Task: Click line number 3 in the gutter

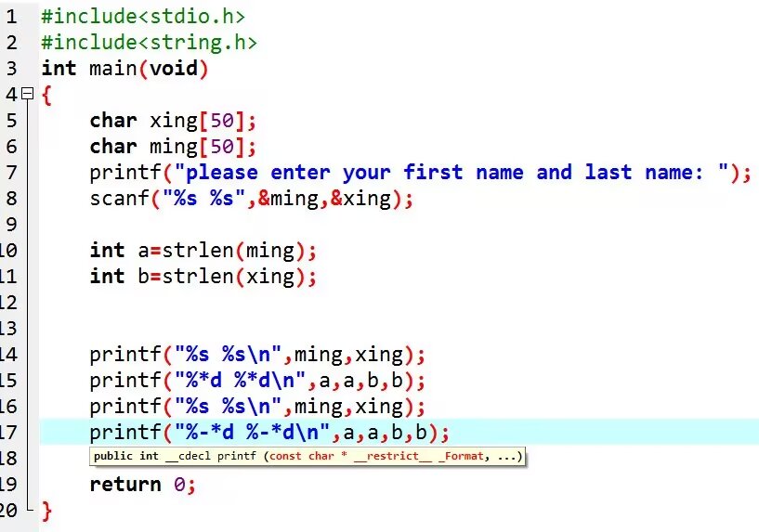Action: 11,69
